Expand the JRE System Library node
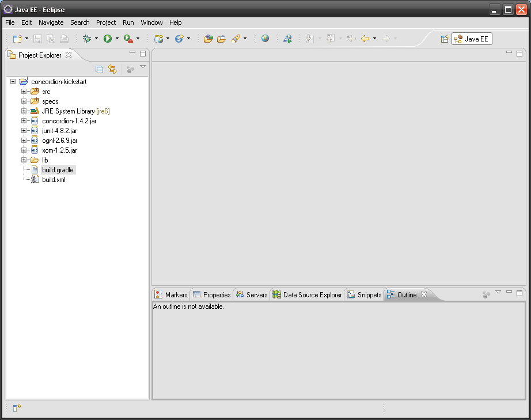531x420 pixels. pos(24,111)
